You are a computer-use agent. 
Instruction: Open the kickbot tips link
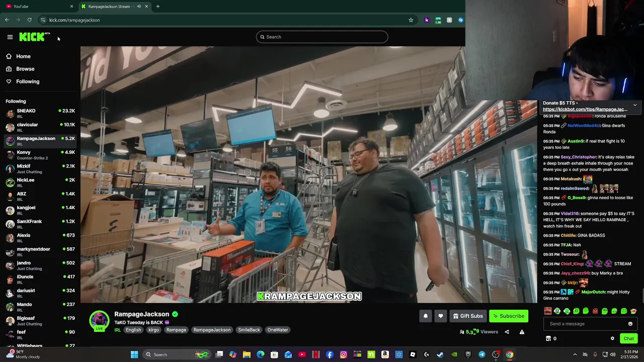[585, 109]
